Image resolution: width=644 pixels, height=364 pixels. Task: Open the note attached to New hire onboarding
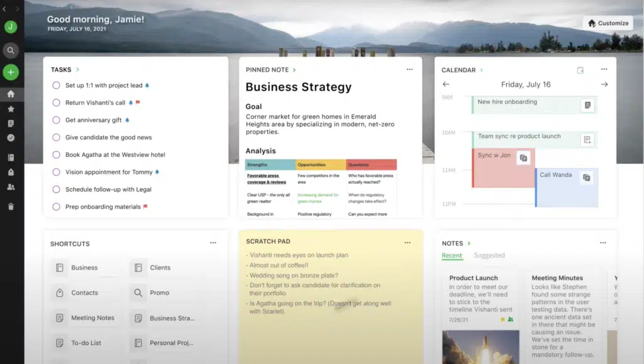tap(587, 105)
